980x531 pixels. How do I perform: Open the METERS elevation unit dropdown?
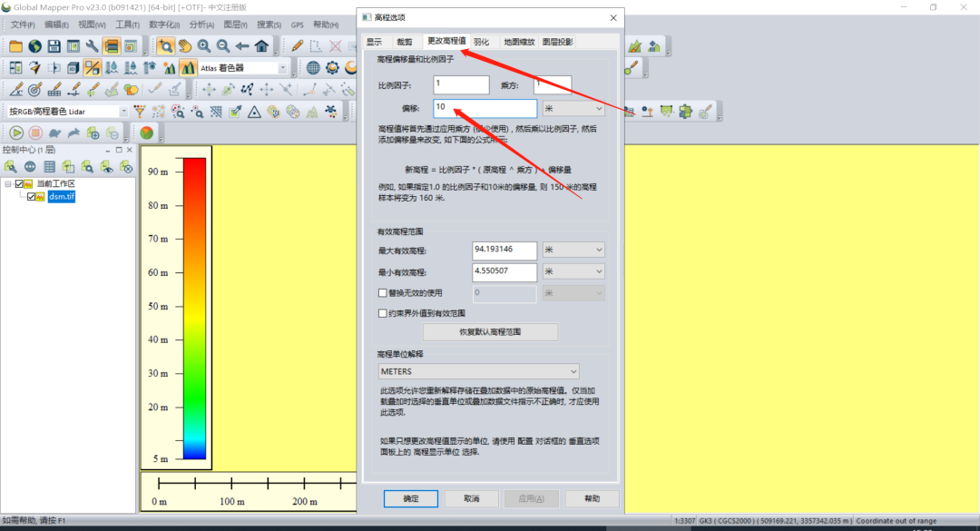point(479,371)
